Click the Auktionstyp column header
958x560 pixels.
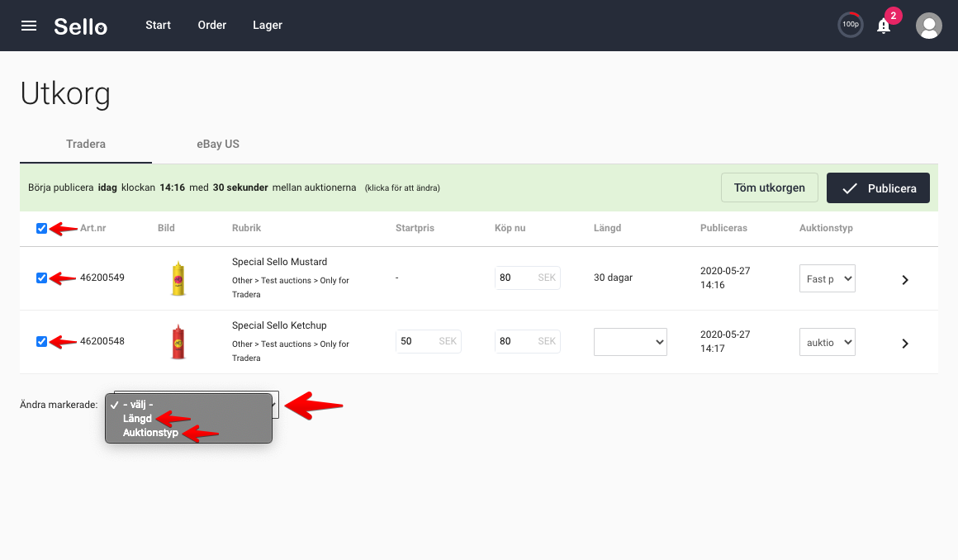click(x=826, y=228)
